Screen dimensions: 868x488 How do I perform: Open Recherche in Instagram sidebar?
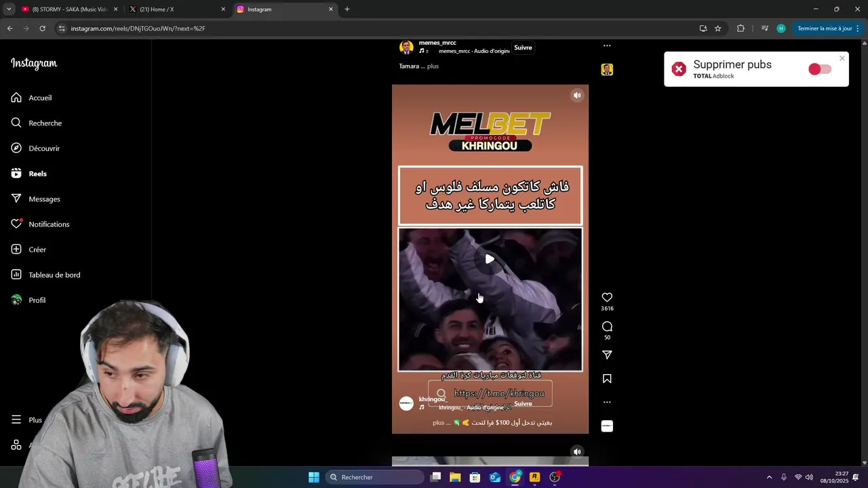(x=37, y=123)
